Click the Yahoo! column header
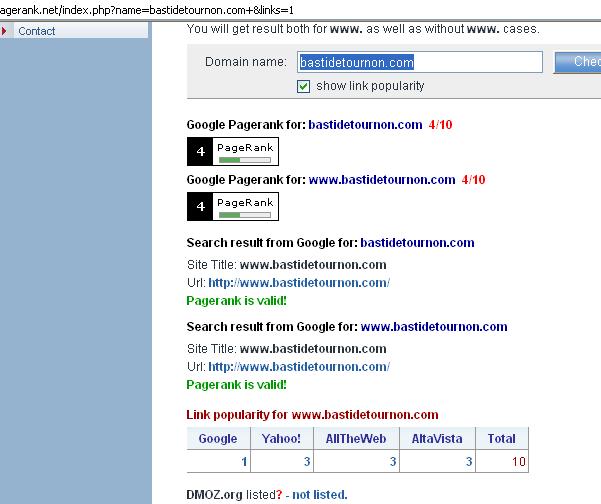Viewport: 601px width, 504px height. click(281, 438)
